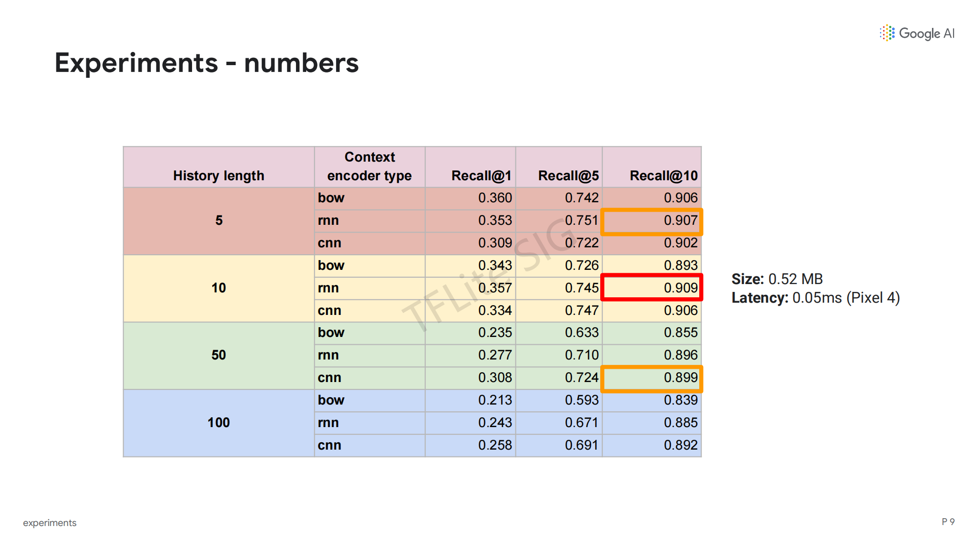Viewport: 980px width, 551px height.
Task: Click the 0.213 Recall@1 value
Action: [x=495, y=400]
